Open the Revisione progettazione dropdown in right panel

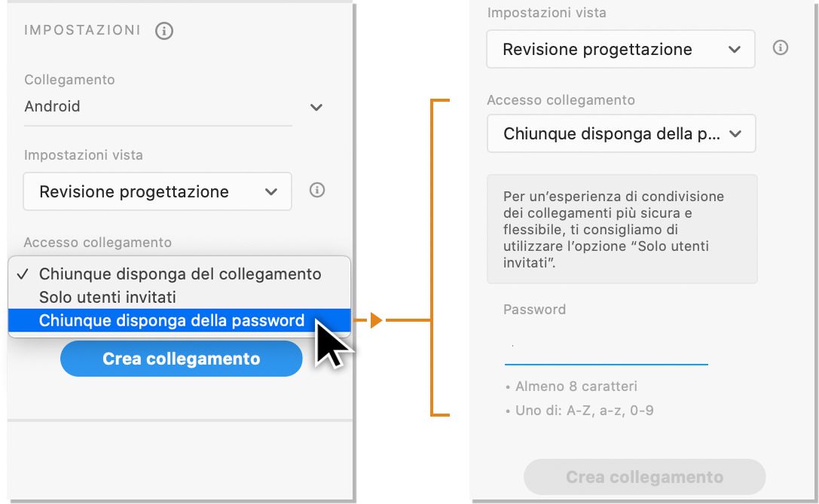tap(620, 48)
